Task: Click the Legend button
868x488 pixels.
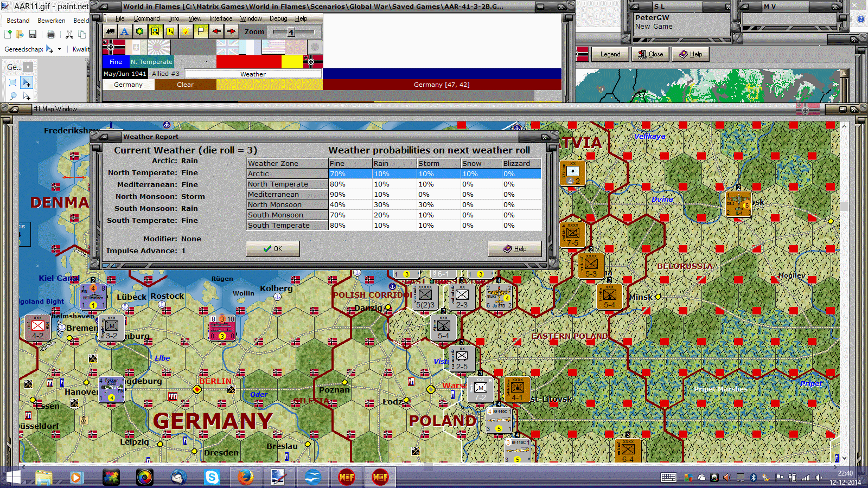Action: coord(610,54)
